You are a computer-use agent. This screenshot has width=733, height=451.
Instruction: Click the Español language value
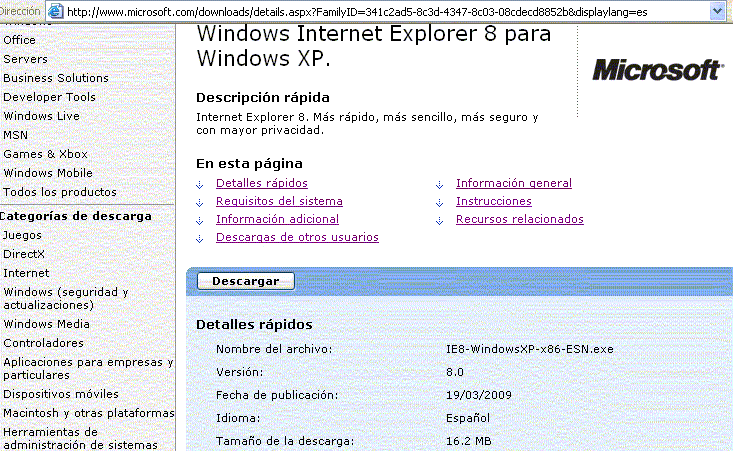point(468,418)
